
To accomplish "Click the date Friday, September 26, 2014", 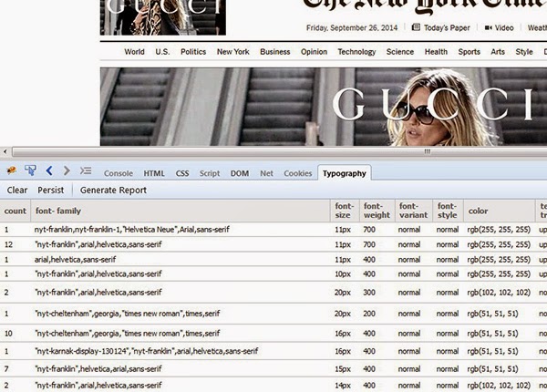I will (x=352, y=27).
